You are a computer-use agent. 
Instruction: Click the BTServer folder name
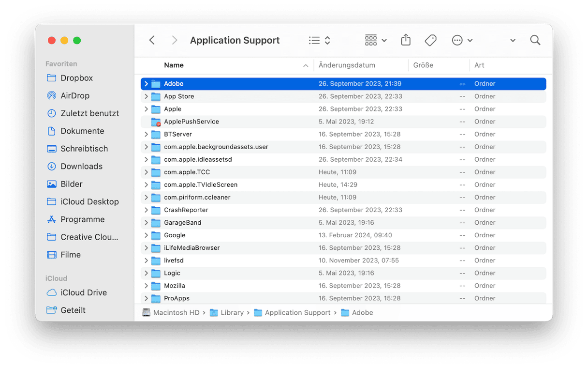point(178,134)
